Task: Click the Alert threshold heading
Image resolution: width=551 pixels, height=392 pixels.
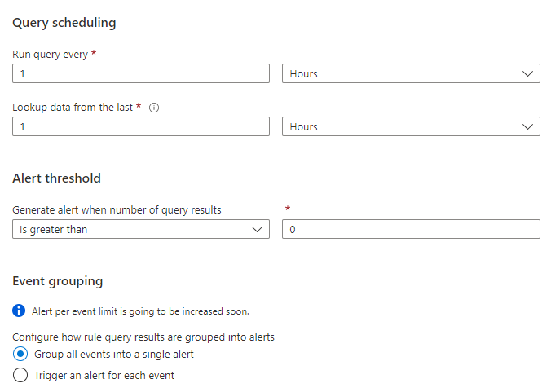Action: coord(56,178)
